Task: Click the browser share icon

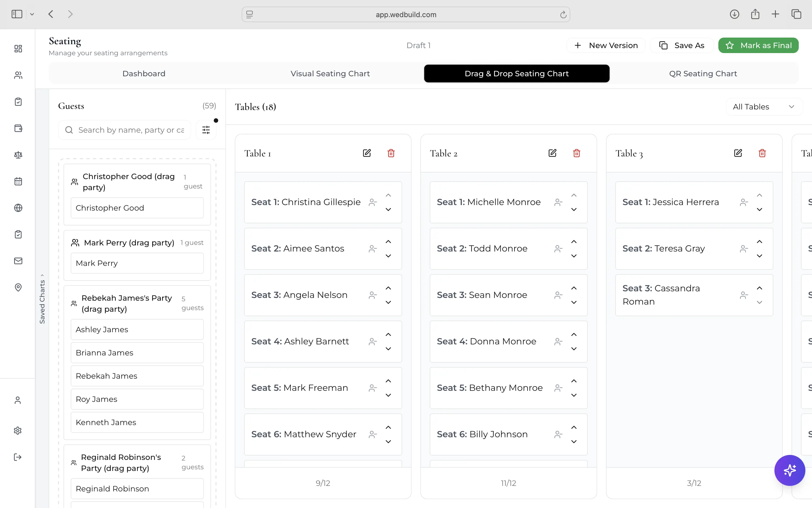Action: [x=755, y=14]
